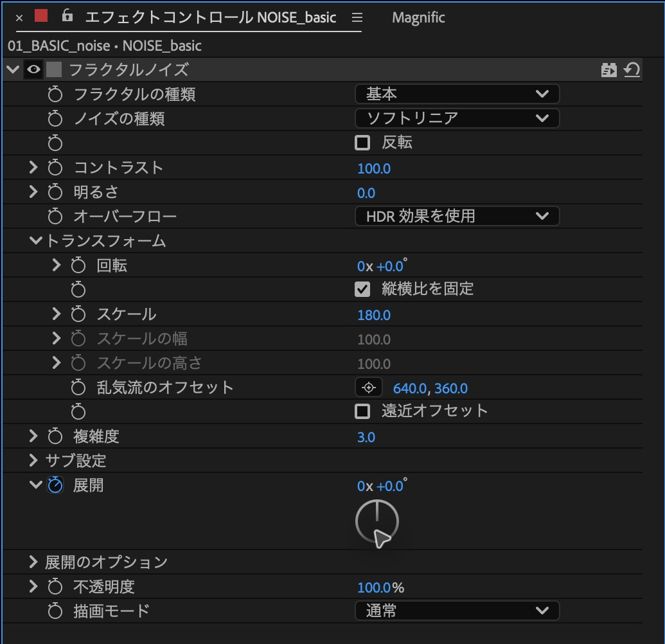Open ノイズの種類 dropdown showing ソフトリニア
The width and height of the screenshot is (665, 644).
(457, 118)
